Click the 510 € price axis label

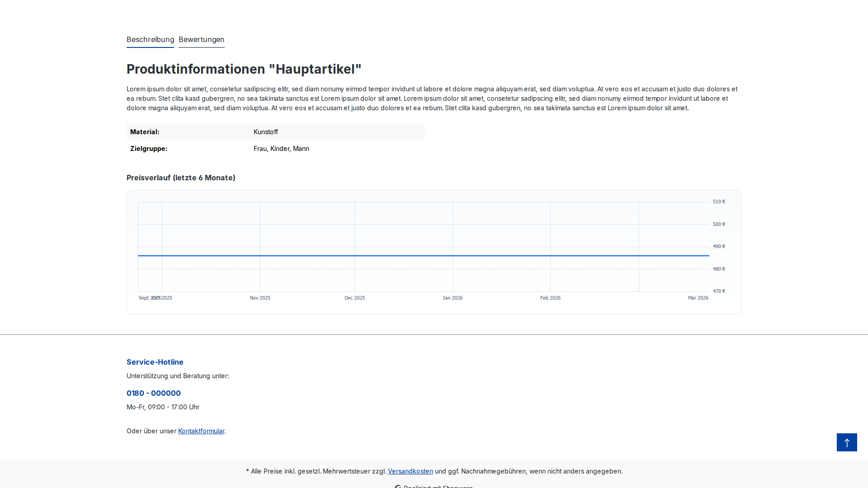coord(719,202)
